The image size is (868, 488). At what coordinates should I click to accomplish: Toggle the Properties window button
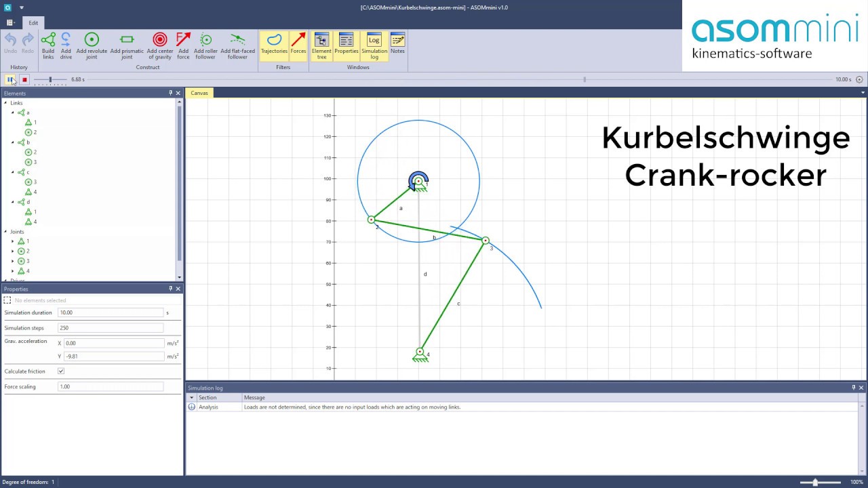346,46
